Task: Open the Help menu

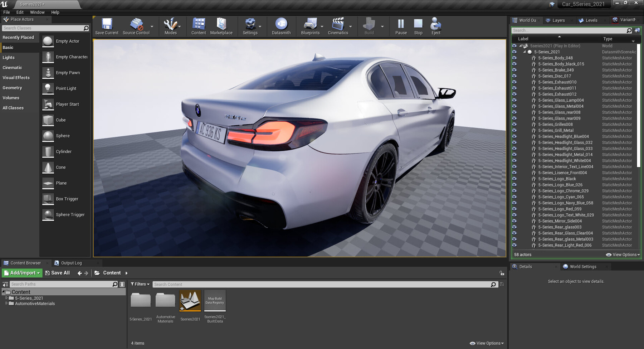Action: point(55,12)
